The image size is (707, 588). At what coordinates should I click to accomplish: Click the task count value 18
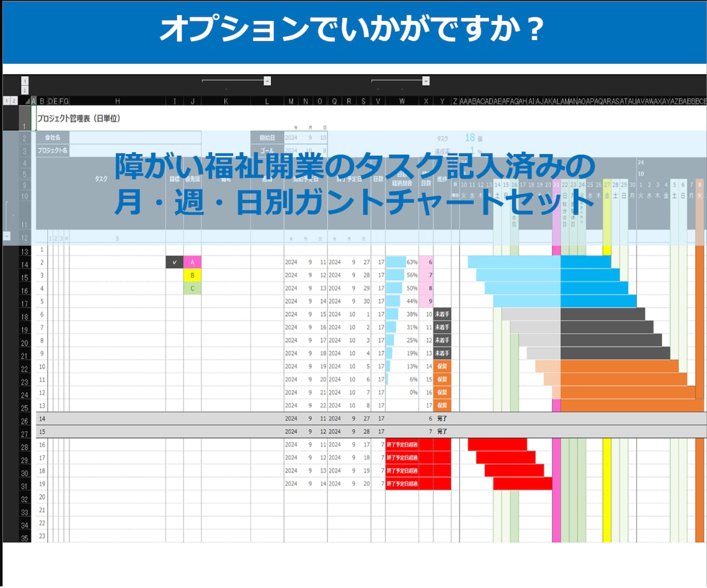click(x=470, y=137)
